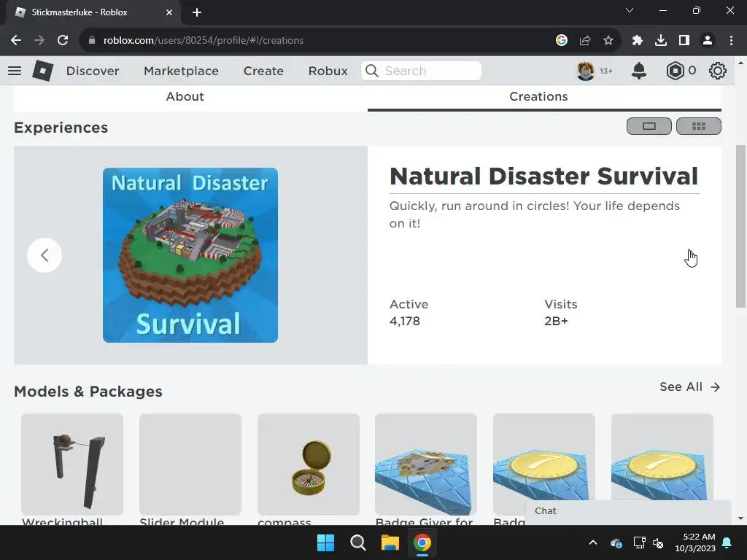Click the Roblox search field
Viewport: 747px width, 560px height.
(421, 71)
